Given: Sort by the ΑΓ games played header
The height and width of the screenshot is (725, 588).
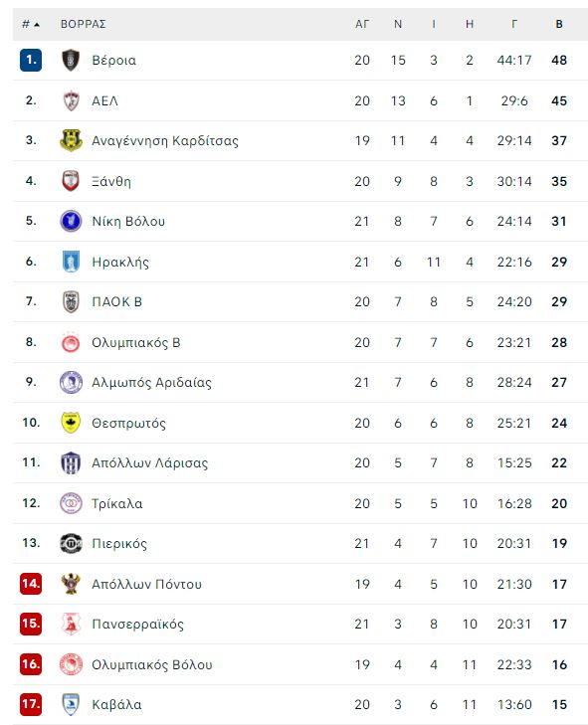Looking at the screenshot, I should [x=362, y=24].
